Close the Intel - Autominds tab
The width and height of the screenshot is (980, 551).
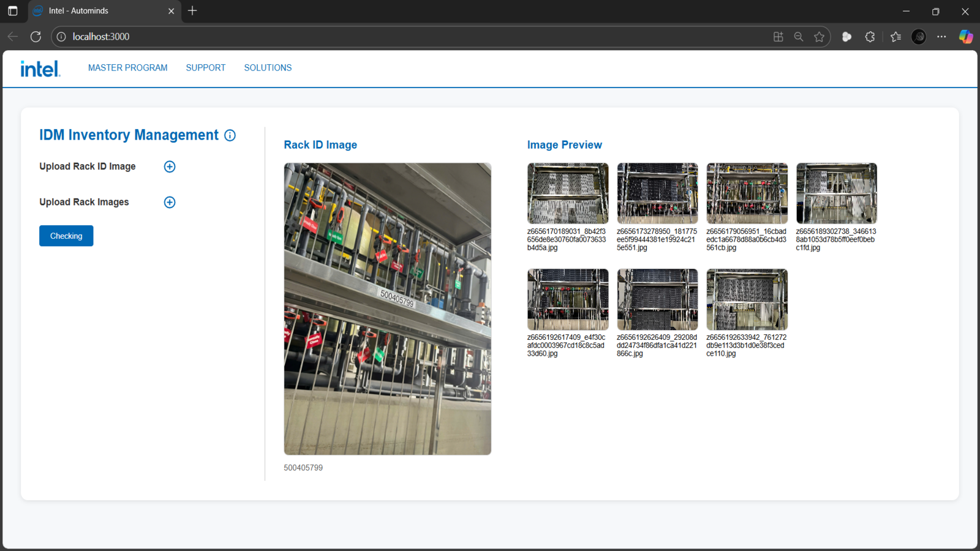tap(171, 11)
